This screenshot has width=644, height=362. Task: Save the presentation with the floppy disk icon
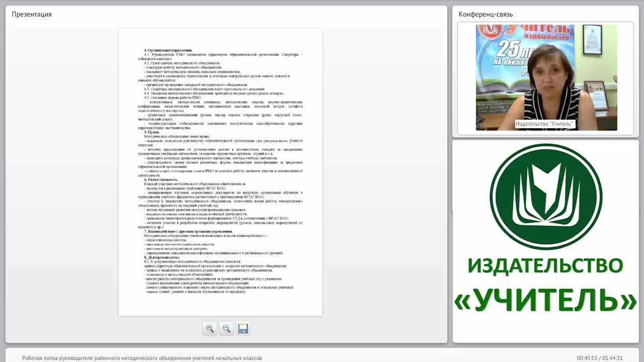(243, 328)
